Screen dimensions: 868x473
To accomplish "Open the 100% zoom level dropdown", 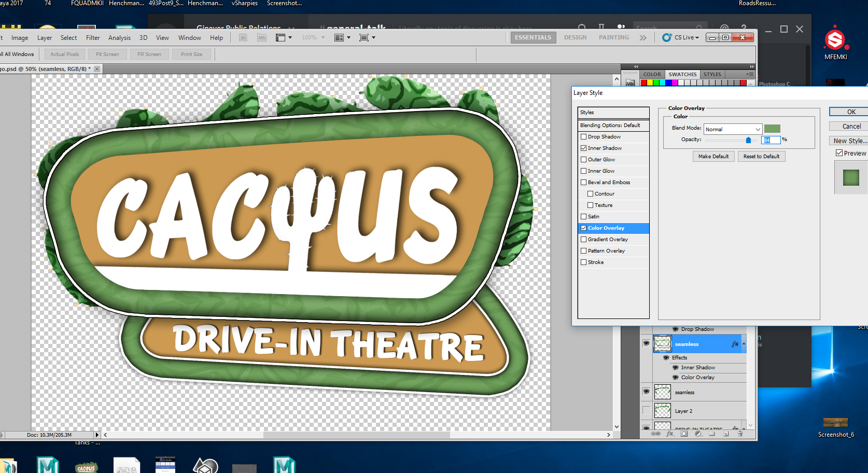I will [x=323, y=37].
